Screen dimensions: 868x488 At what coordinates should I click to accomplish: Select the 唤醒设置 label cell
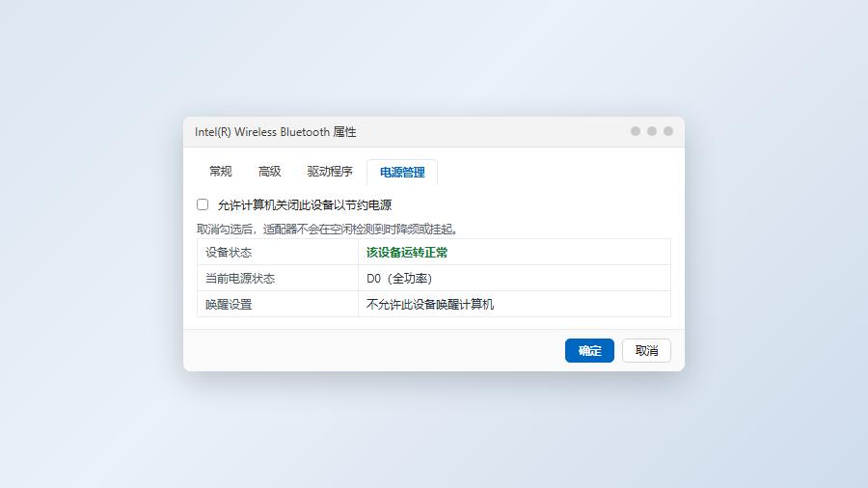[x=278, y=305]
